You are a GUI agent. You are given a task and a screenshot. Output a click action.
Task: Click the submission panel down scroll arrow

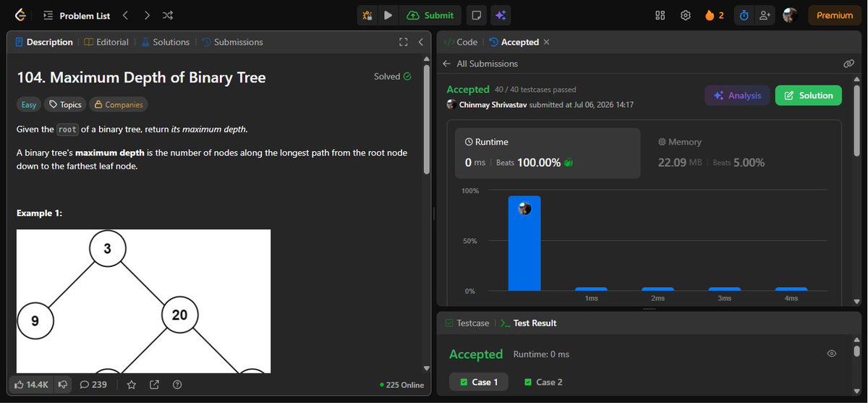click(856, 301)
